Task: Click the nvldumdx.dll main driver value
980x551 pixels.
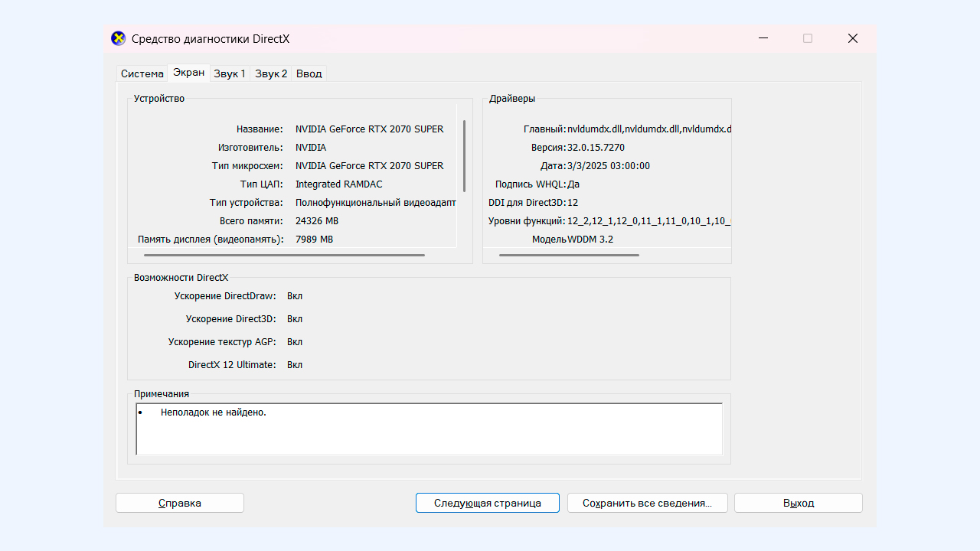Action: 649,129
